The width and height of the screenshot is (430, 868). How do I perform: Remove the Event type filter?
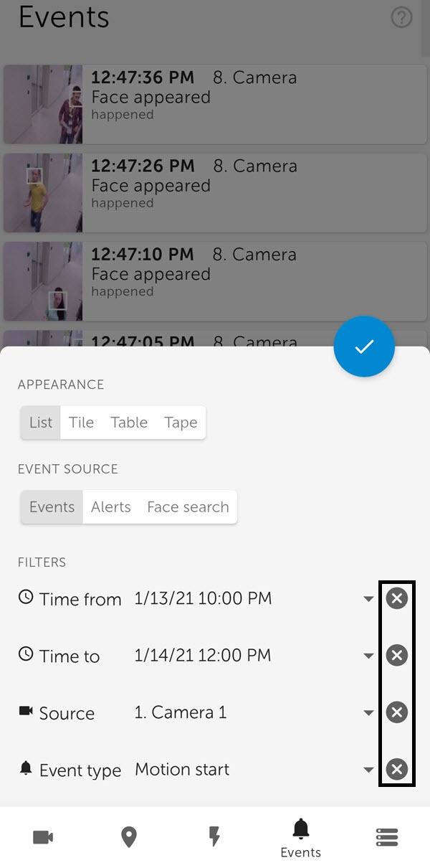pyautogui.click(x=396, y=770)
